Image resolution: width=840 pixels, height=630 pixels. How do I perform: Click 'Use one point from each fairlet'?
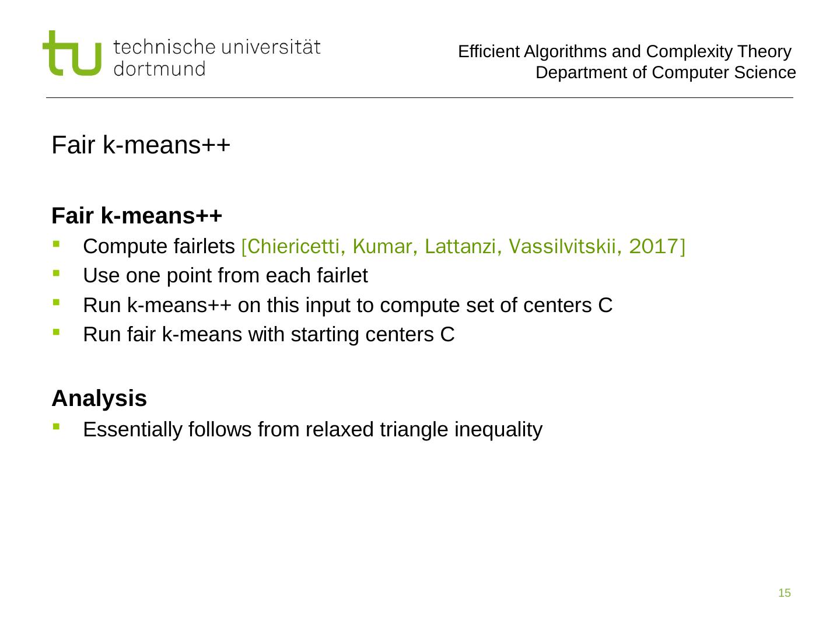point(225,275)
